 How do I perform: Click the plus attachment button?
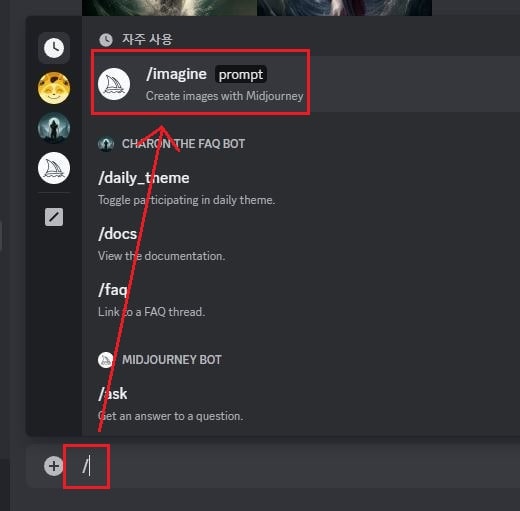54,466
